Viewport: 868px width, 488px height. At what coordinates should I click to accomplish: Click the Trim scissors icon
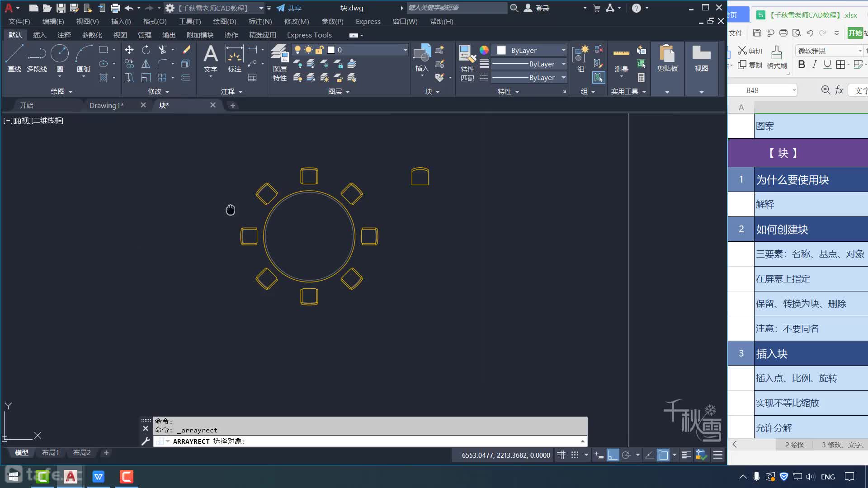(x=162, y=50)
